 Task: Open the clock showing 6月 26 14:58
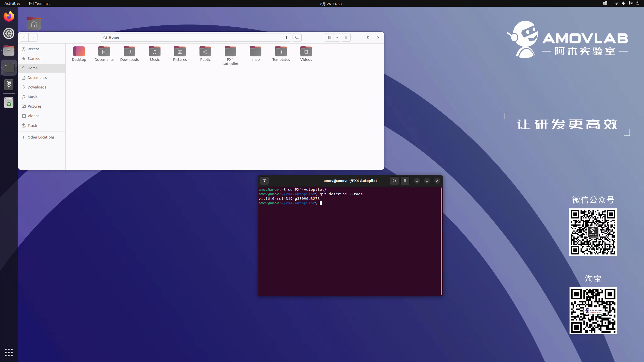[331, 4]
